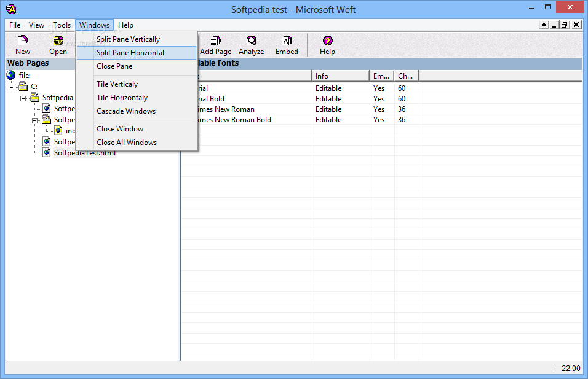This screenshot has width=588, height=379.
Task: Click the inner document restore button
Action: 565,25
